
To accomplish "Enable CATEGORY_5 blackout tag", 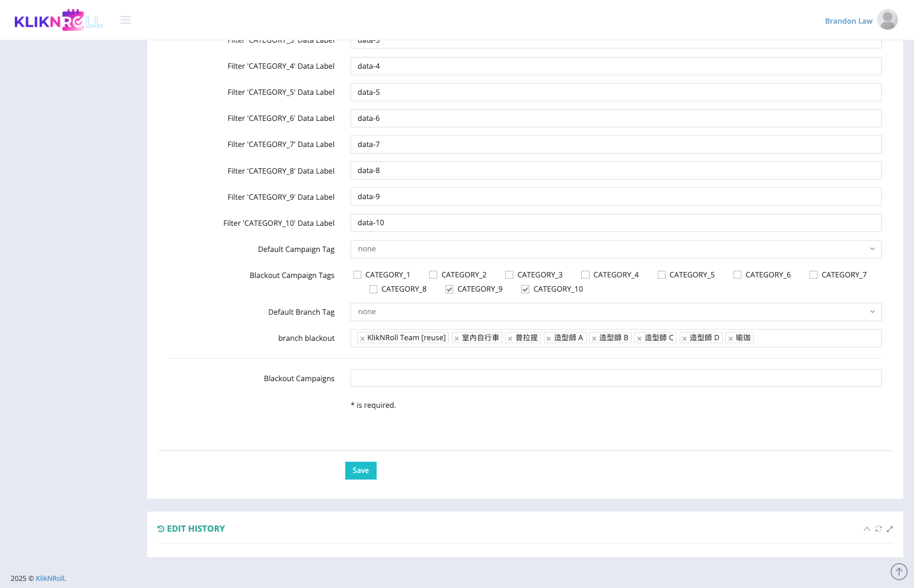I will coord(661,275).
